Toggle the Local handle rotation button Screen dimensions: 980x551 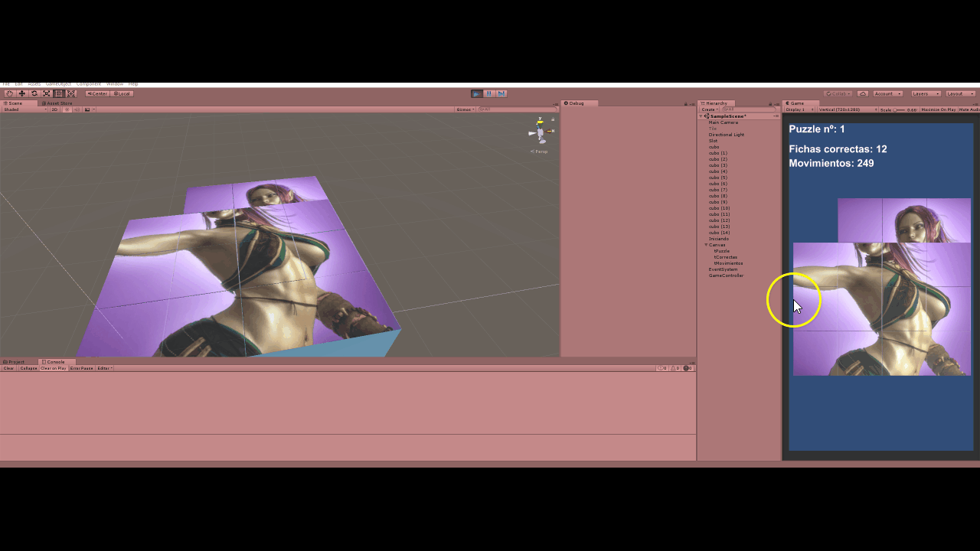[x=122, y=93]
